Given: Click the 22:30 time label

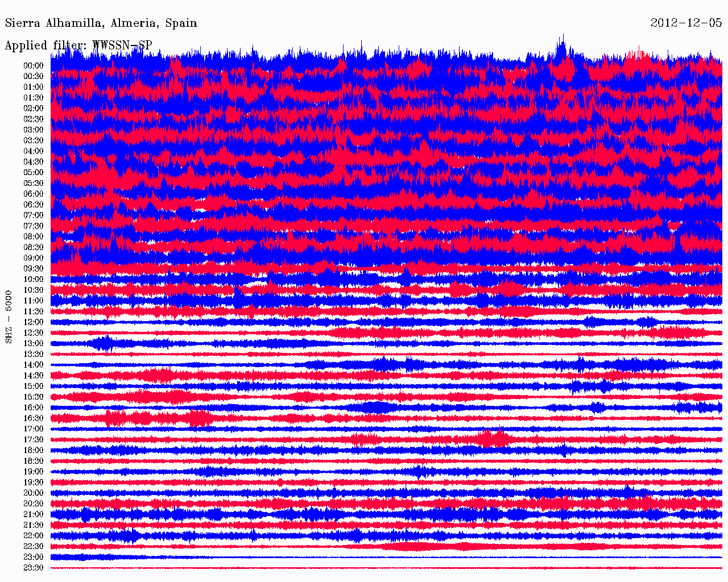Looking at the screenshot, I should (x=34, y=547).
